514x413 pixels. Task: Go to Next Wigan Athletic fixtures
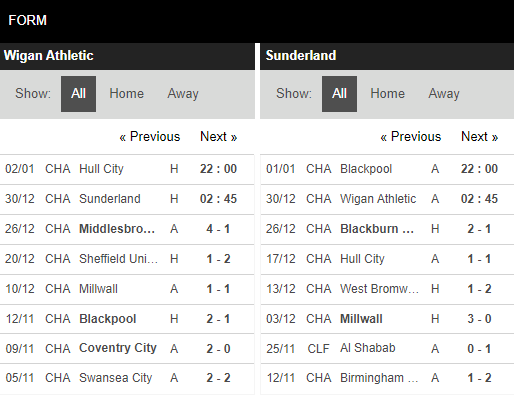(218, 137)
